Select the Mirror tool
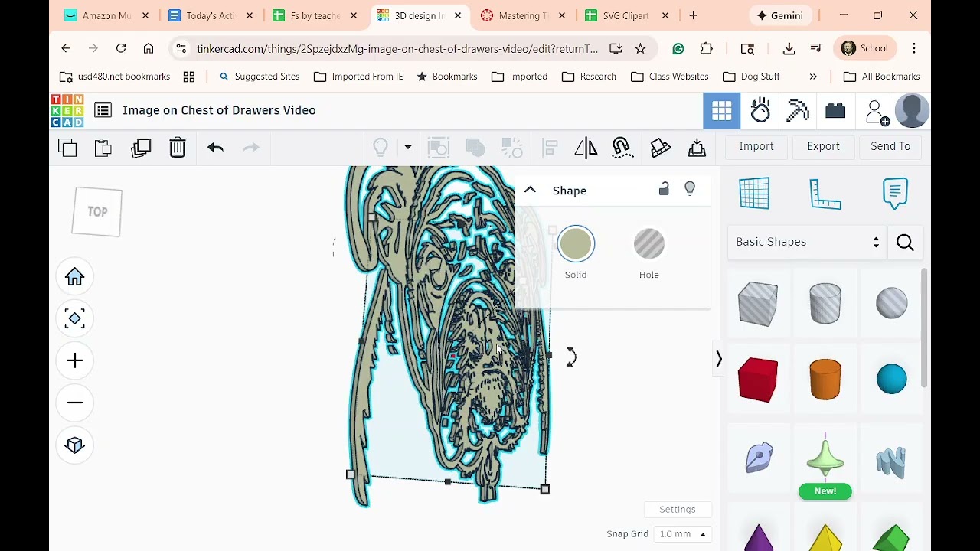This screenshot has height=551, width=980. click(x=586, y=148)
